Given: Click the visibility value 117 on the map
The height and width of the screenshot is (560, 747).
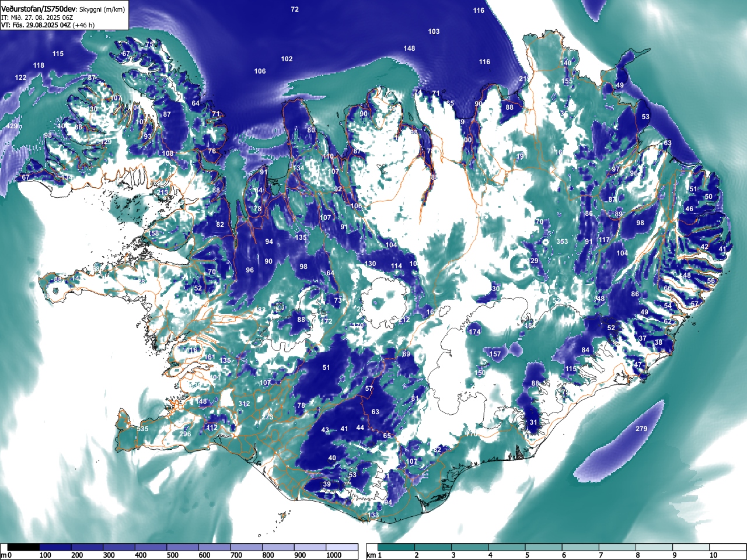Looking at the screenshot, I should tap(603, 240).
